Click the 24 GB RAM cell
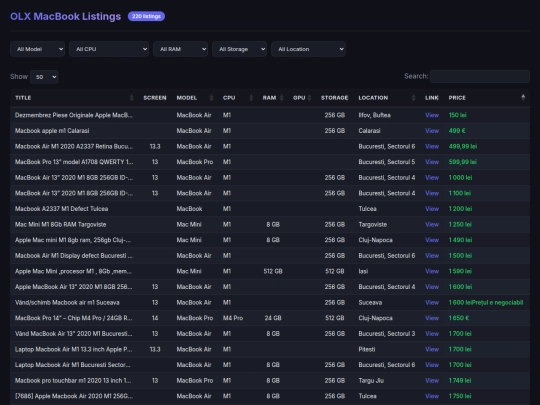The width and height of the screenshot is (540, 405). [273, 318]
